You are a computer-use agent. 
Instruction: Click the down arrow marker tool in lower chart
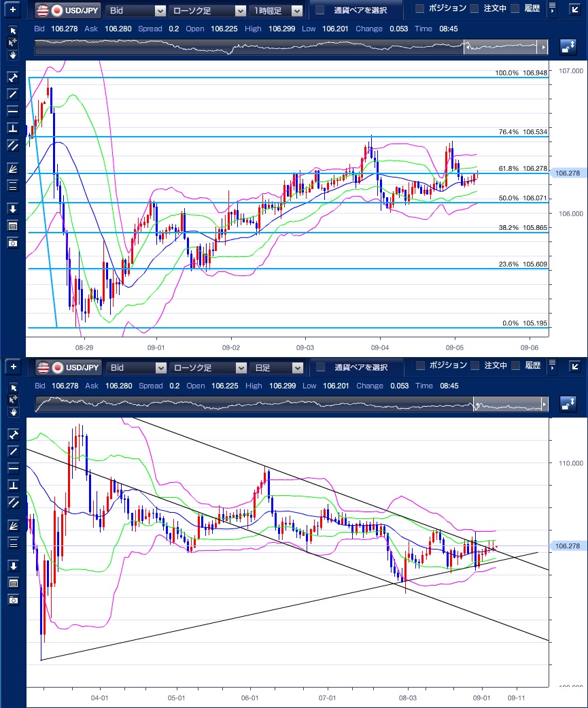point(12,566)
